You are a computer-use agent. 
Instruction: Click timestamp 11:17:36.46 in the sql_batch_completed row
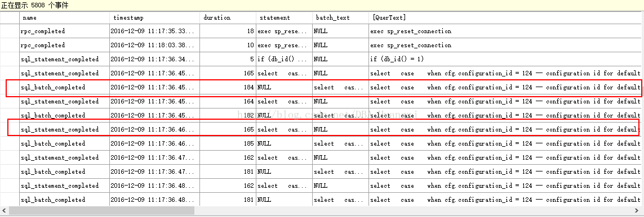(x=152, y=144)
